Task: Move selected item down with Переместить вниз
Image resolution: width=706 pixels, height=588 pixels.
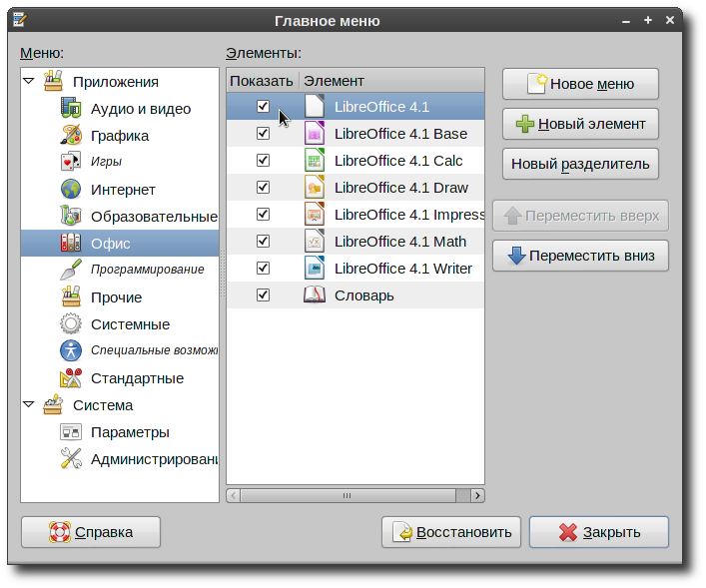Action: (x=580, y=256)
